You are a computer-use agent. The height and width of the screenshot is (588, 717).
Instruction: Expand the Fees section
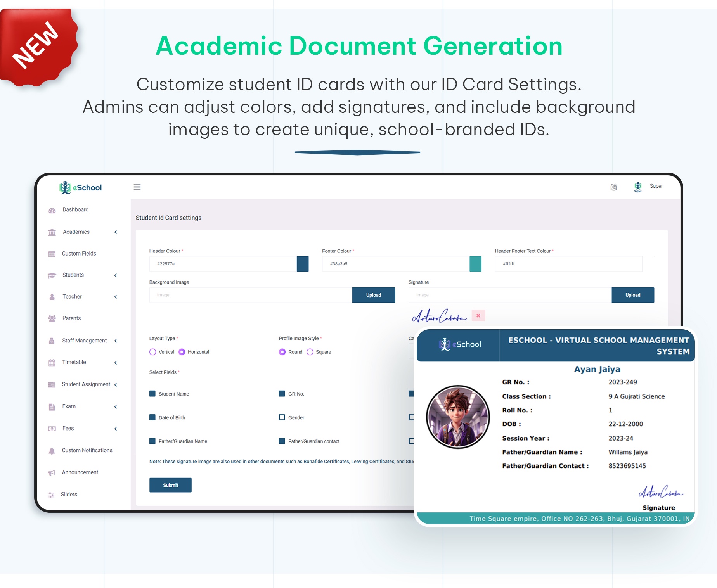(x=68, y=428)
